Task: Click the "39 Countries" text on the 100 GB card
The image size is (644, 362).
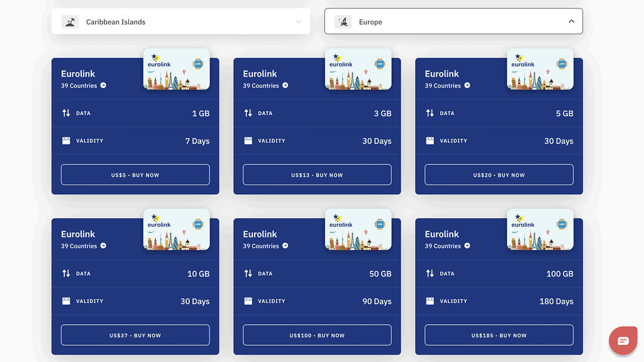Action: (x=443, y=246)
